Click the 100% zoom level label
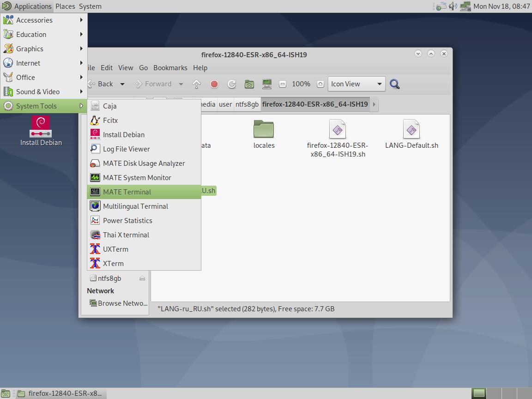Image resolution: width=532 pixels, height=399 pixels. pos(301,84)
